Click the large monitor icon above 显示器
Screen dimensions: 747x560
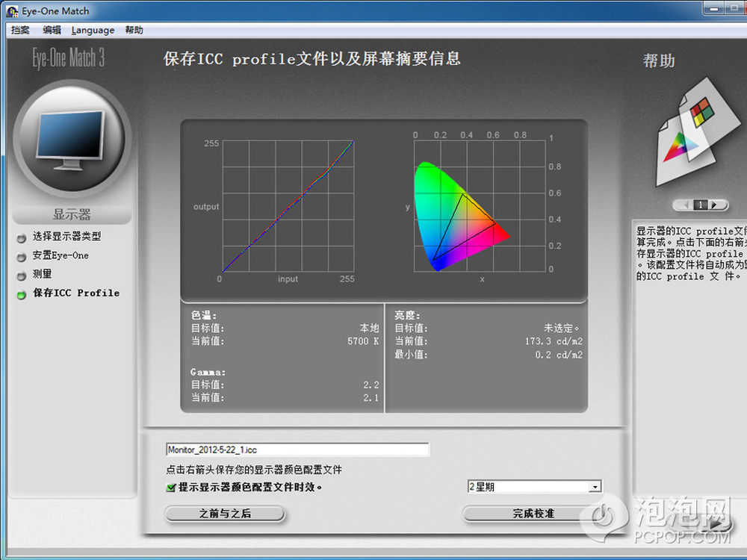72,139
